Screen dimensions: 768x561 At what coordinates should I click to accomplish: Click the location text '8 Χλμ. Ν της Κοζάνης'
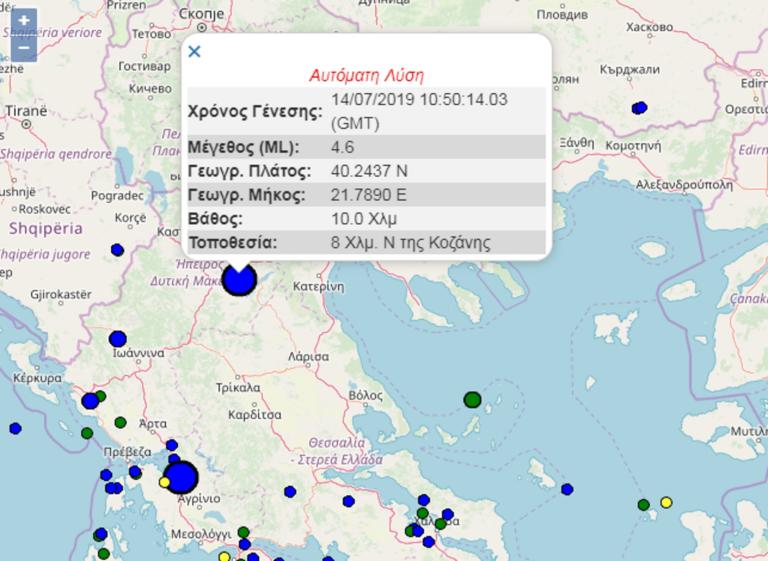411,242
